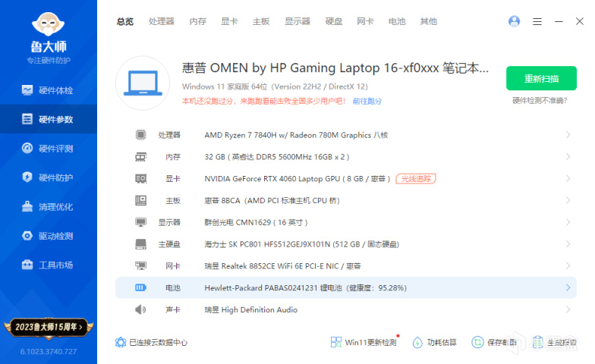Click the 硬件检测不准确? link
595x364 pixels.
pos(540,100)
